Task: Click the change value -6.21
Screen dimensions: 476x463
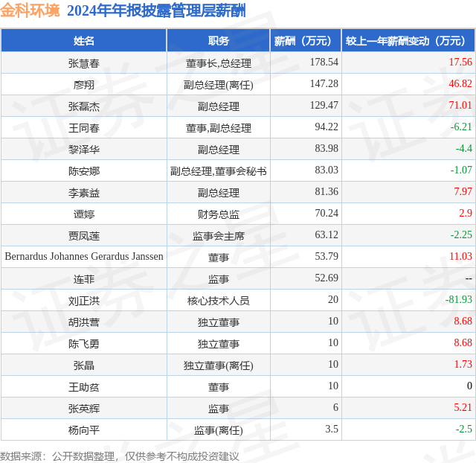Action: coord(461,127)
